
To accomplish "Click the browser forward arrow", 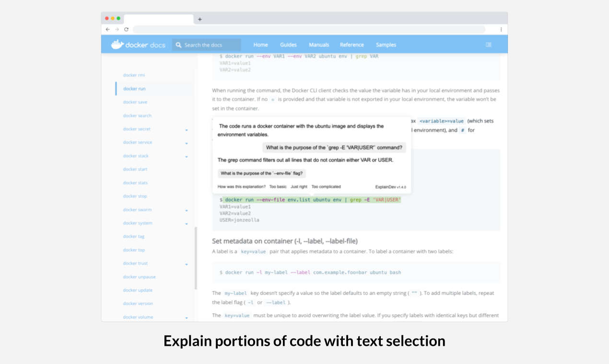I will pyautogui.click(x=117, y=29).
